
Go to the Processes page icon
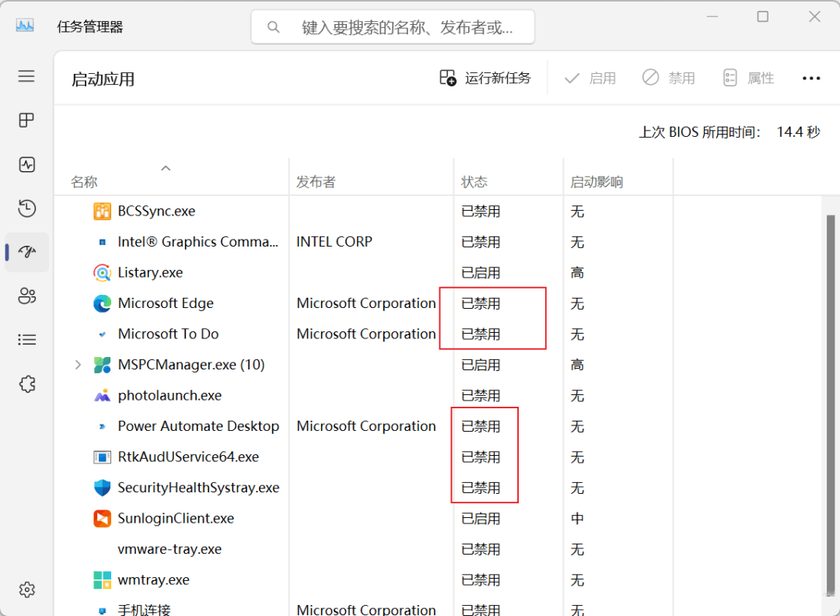pos(26,120)
